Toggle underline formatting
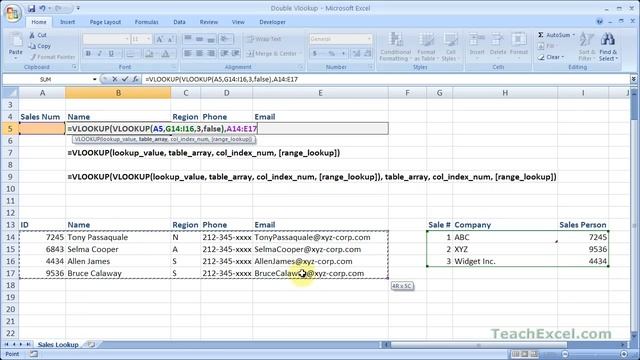The width and height of the screenshot is (640, 360). (x=111, y=53)
